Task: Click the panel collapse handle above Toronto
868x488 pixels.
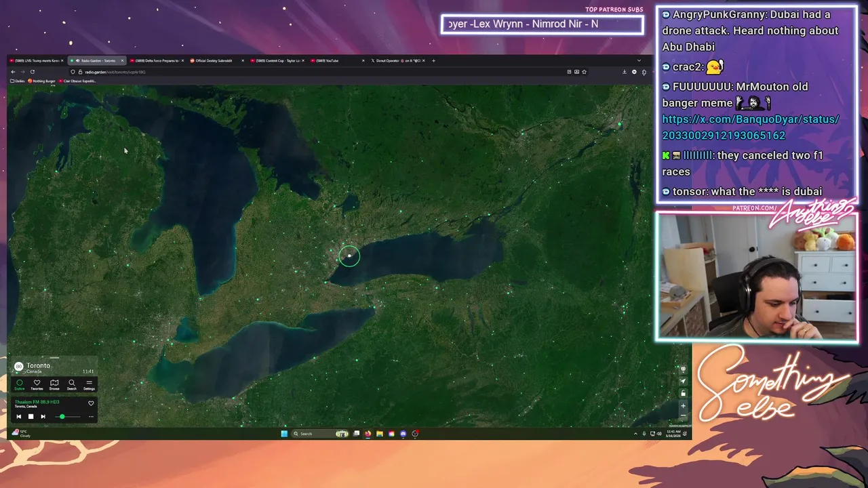Action: click(54, 358)
